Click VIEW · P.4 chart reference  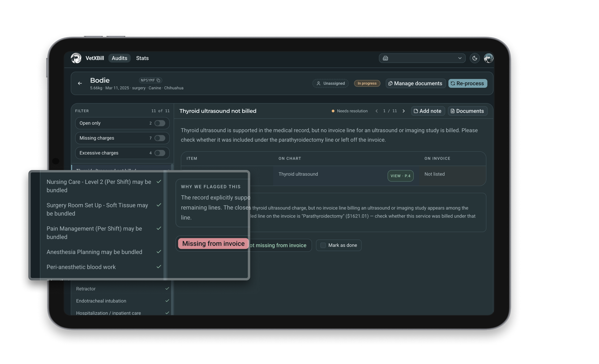click(400, 176)
